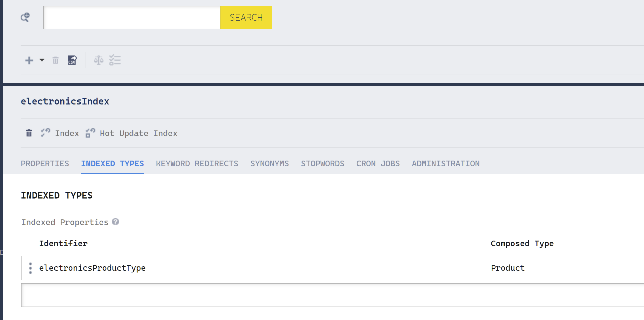Open the electronicsProductType row options menu
This screenshot has width=644, height=320.
point(30,268)
